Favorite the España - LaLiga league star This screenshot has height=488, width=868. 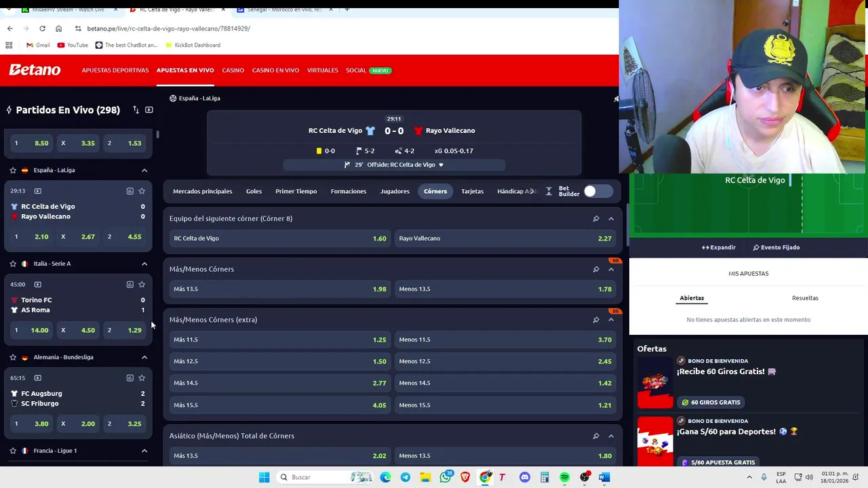click(13, 170)
